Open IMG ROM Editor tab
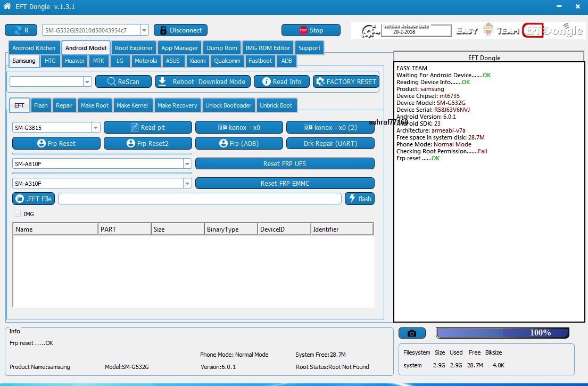 click(x=268, y=48)
